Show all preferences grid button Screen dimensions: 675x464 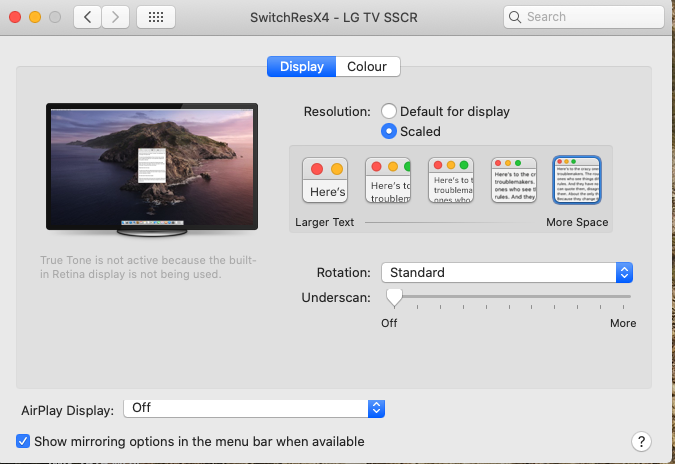click(156, 17)
